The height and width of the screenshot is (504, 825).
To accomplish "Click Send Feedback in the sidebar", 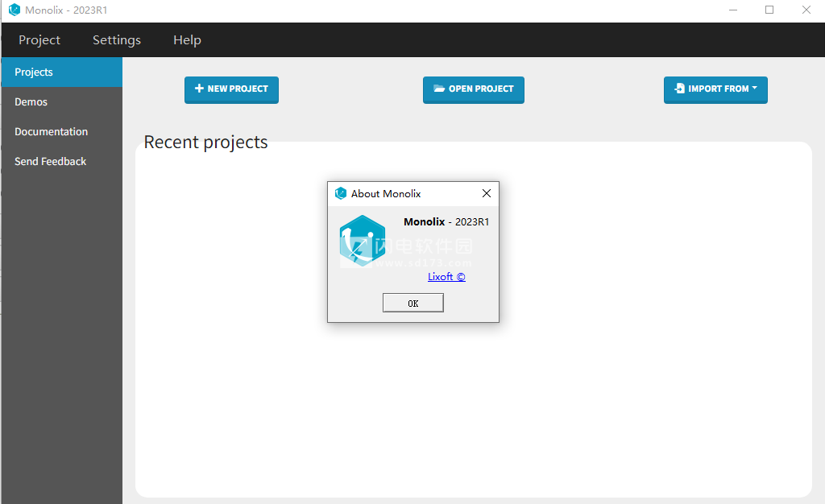I will click(x=61, y=161).
